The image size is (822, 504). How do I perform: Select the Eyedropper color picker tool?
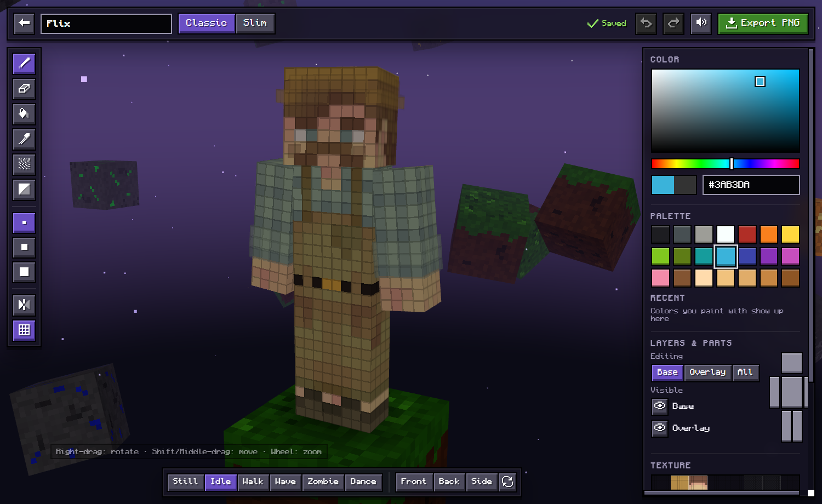pyautogui.click(x=24, y=139)
